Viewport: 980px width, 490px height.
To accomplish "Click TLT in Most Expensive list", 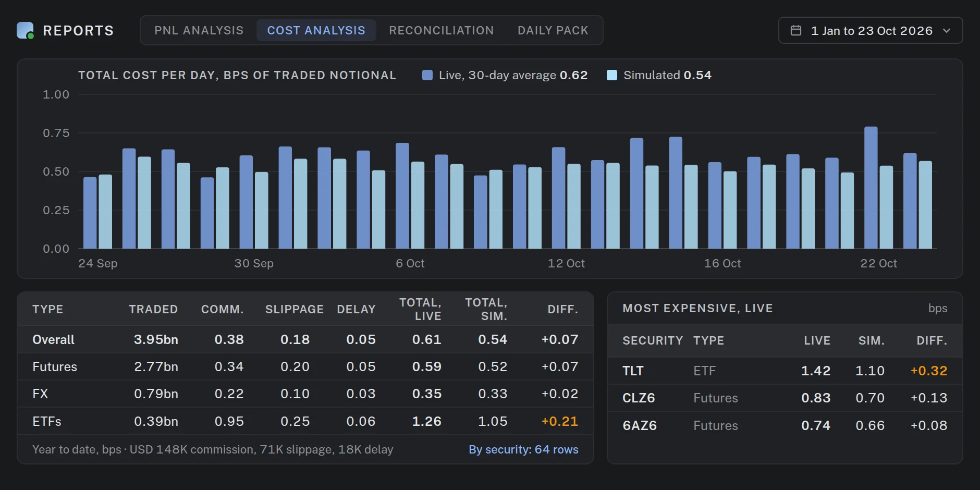I will pos(633,371).
